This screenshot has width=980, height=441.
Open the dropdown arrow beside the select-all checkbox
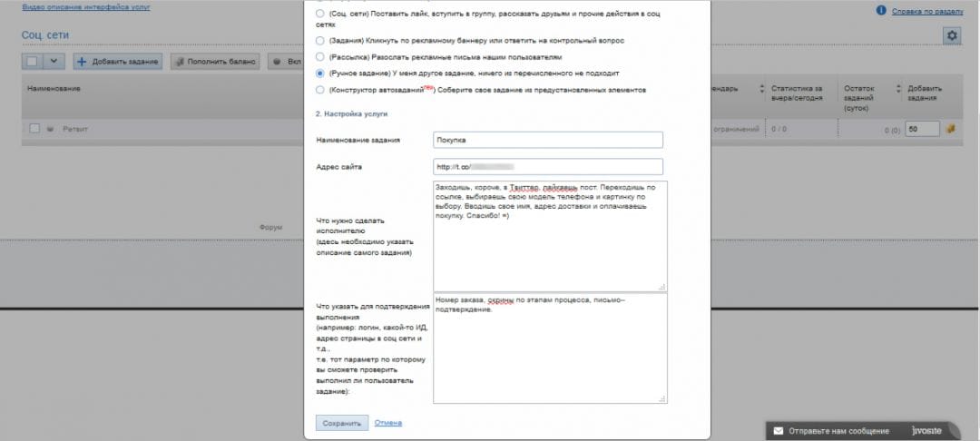point(54,61)
